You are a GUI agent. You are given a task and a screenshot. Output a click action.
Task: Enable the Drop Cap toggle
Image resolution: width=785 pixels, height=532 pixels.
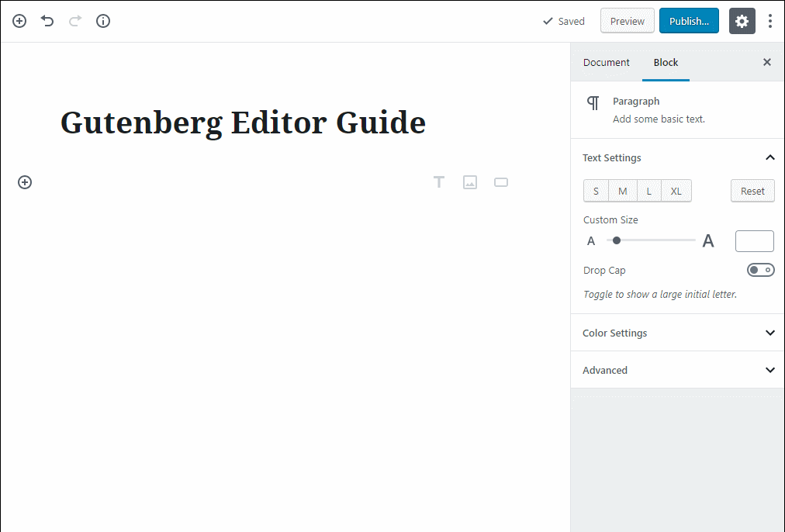click(760, 270)
